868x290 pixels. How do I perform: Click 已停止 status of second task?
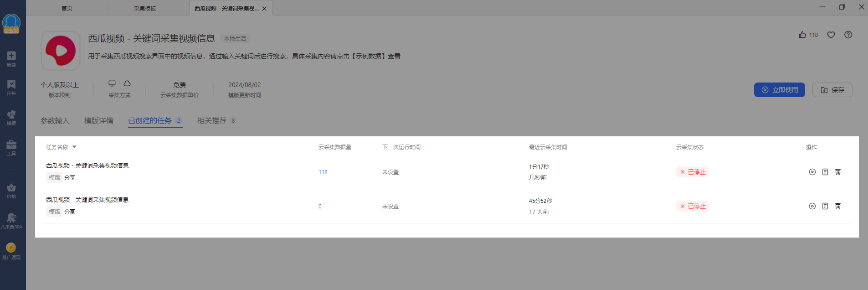pyautogui.click(x=693, y=206)
